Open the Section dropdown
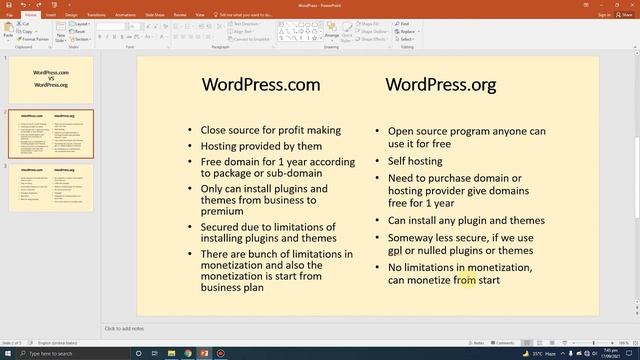The image size is (640, 360). coord(80,39)
